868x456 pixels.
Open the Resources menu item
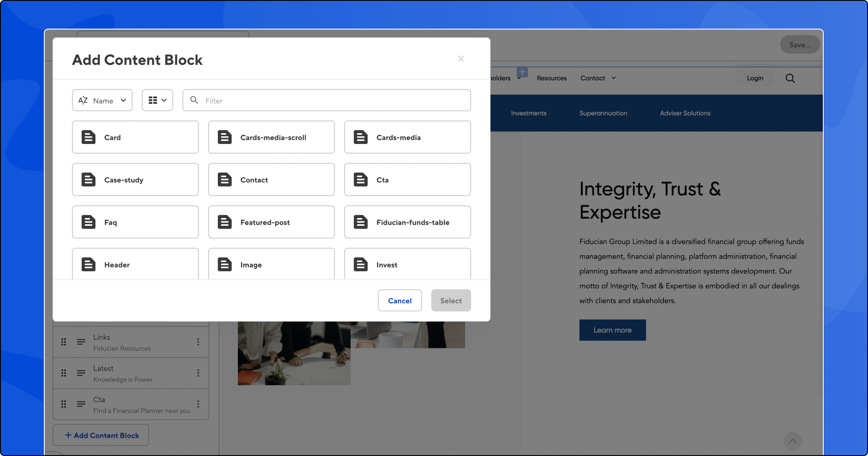pyautogui.click(x=551, y=78)
